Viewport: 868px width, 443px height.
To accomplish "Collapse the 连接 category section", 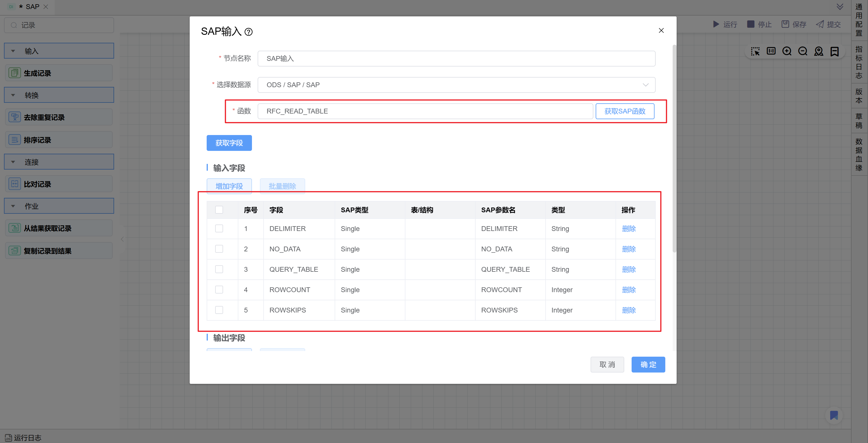I will 13,162.
